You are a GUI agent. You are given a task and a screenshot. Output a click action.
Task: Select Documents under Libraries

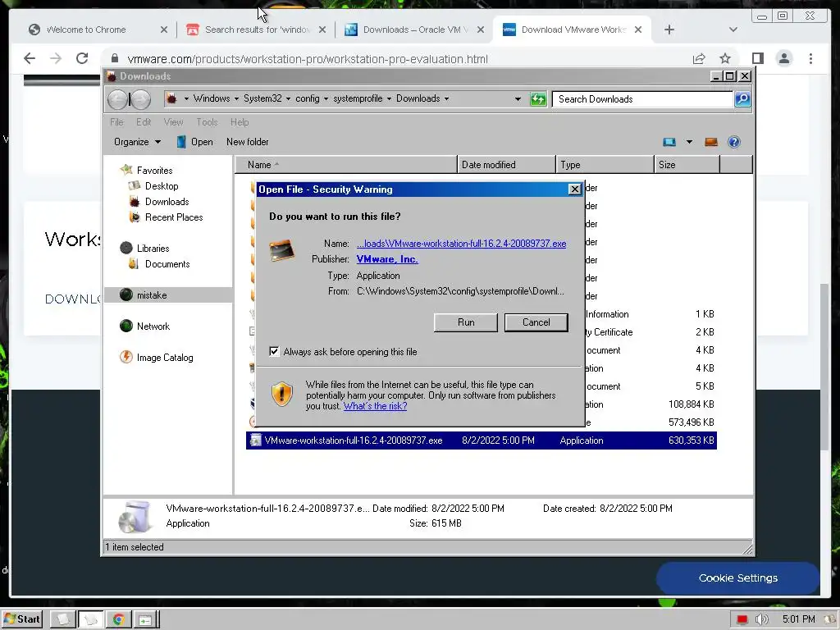[x=167, y=263]
